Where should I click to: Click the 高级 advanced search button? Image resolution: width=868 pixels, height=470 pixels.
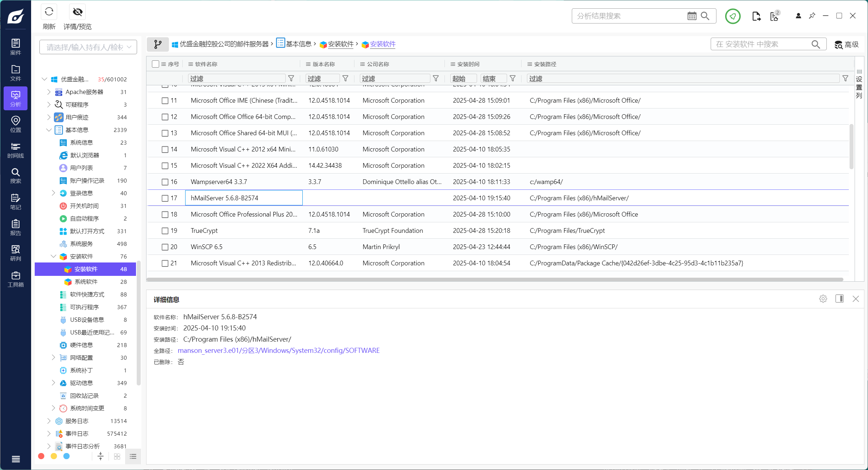[x=846, y=44]
